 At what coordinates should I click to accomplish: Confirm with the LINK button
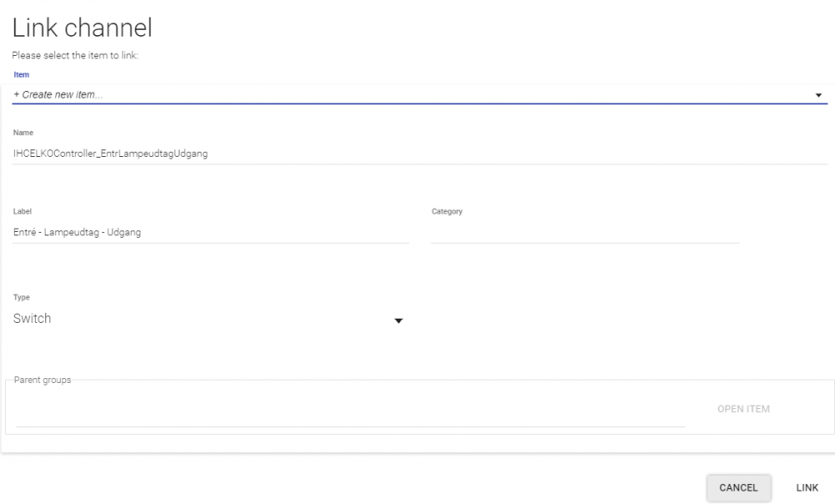pos(807,488)
